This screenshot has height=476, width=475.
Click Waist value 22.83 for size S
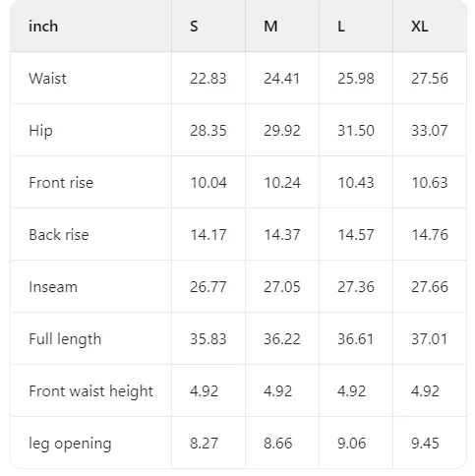tap(208, 79)
